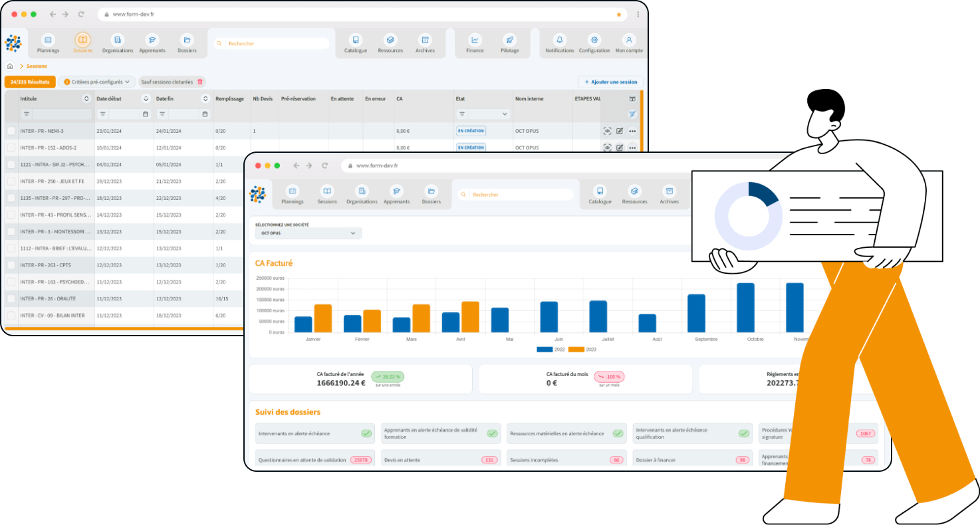Open the 'OCT OPUS' société dropdown
The width and height of the screenshot is (980, 525).
coord(308,233)
